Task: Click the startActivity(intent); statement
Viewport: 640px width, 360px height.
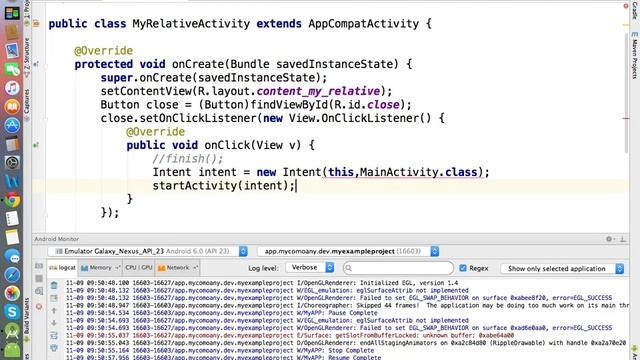Action: [224, 186]
